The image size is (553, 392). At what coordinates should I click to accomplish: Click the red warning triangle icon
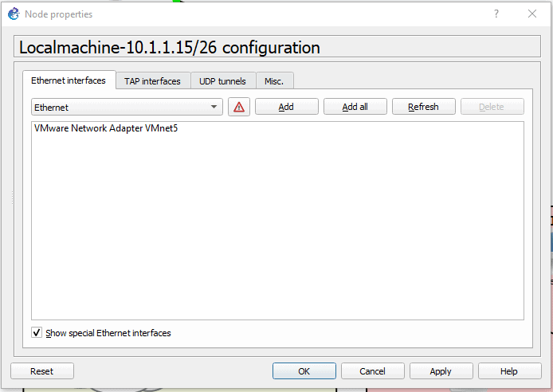(x=239, y=107)
